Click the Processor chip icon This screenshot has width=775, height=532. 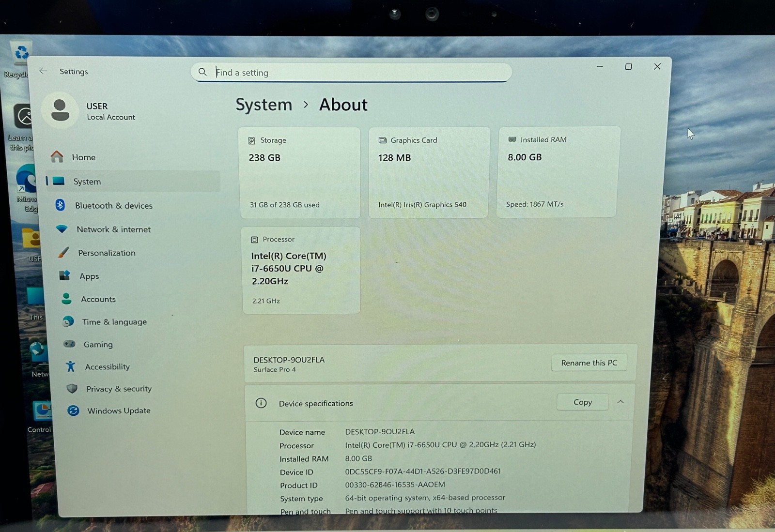(254, 240)
